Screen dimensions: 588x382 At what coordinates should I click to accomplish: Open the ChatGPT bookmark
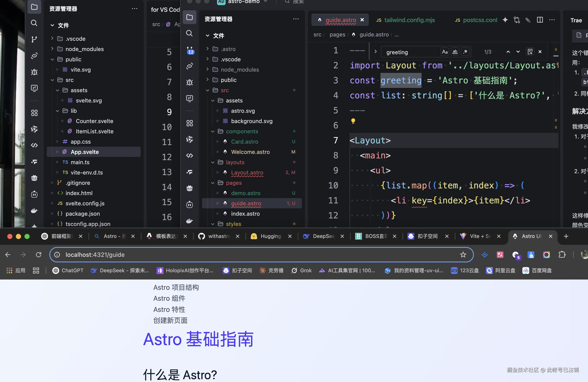click(x=68, y=271)
